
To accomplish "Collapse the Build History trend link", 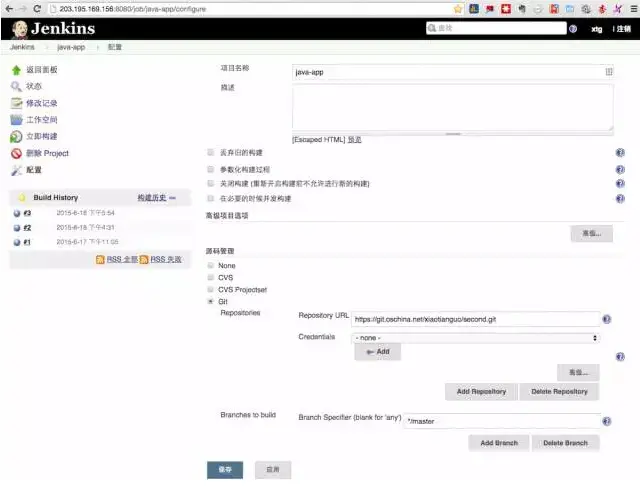I will (x=156, y=198).
